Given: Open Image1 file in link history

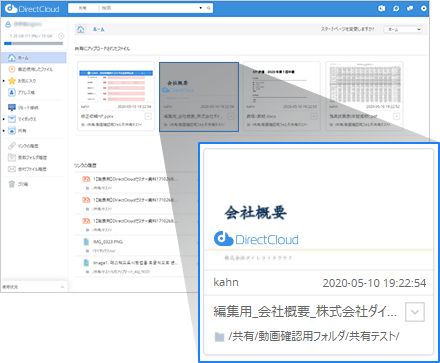Looking at the screenshot, I should (x=135, y=263).
